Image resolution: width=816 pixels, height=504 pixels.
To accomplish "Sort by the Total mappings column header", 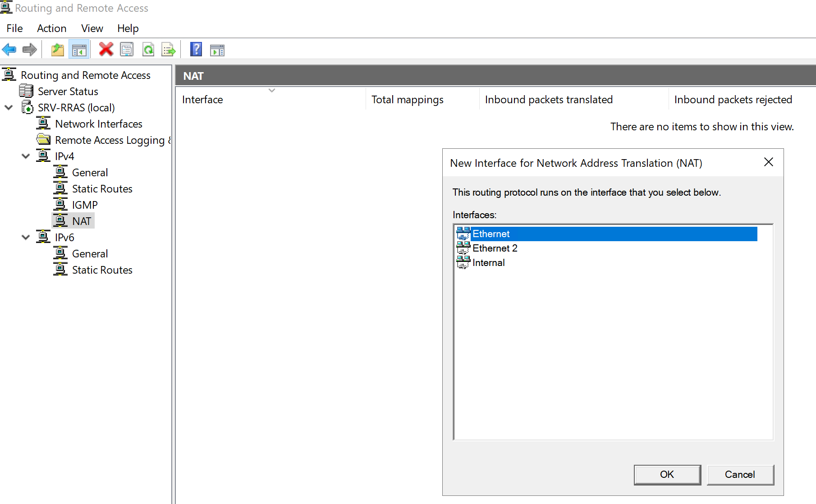I will click(407, 100).
